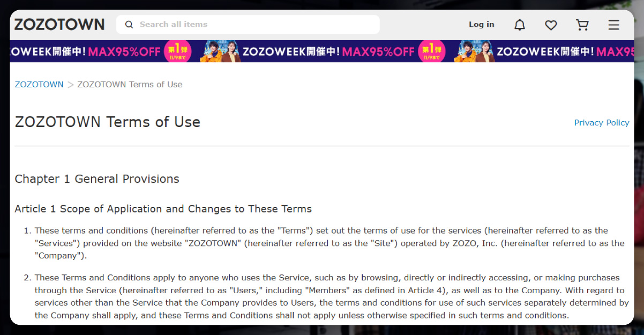This screenshot has width=644, height=335.
Task: View the shopping cart
Action: tap(582, 25)
